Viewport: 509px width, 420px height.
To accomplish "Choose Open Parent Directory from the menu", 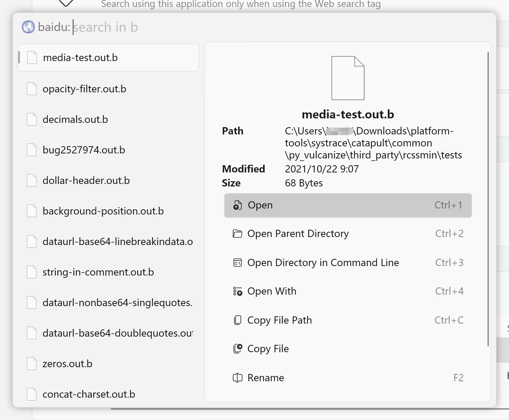I will tap(298, 234).
